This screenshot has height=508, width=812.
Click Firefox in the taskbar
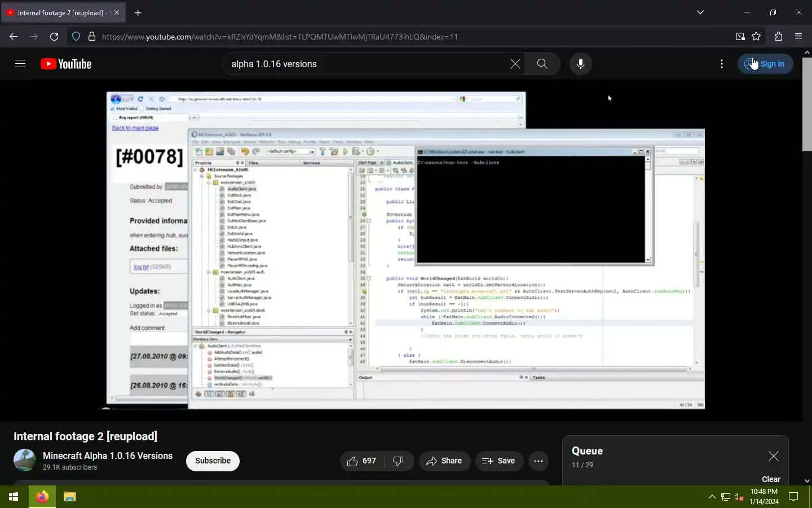(x=42, y=497)
